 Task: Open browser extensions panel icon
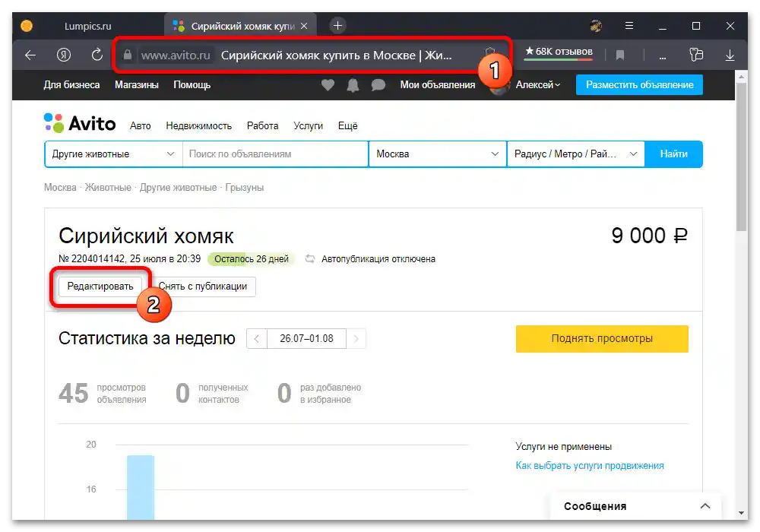tap(696, 55)
